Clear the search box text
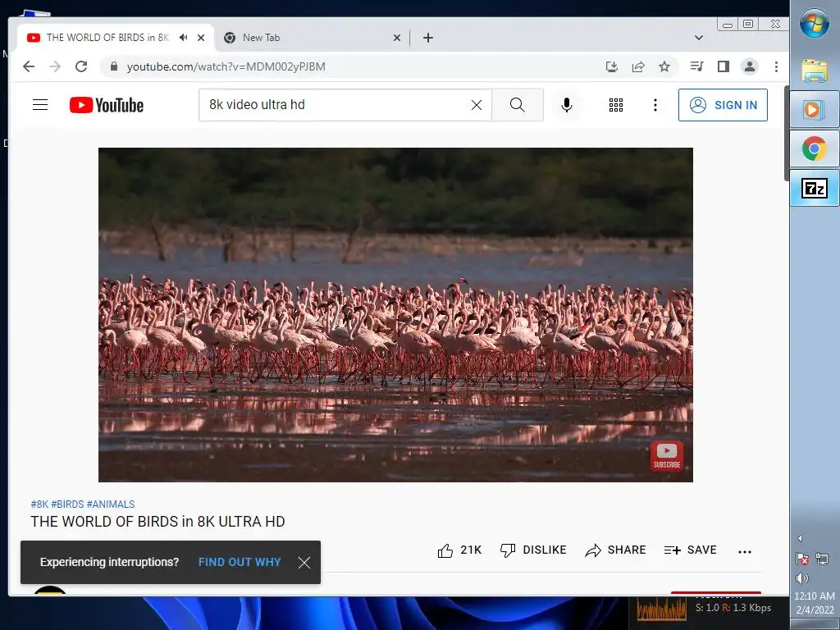Image resolution: width=840 pixels, height=630 pixels. click(x=477, y=105)
